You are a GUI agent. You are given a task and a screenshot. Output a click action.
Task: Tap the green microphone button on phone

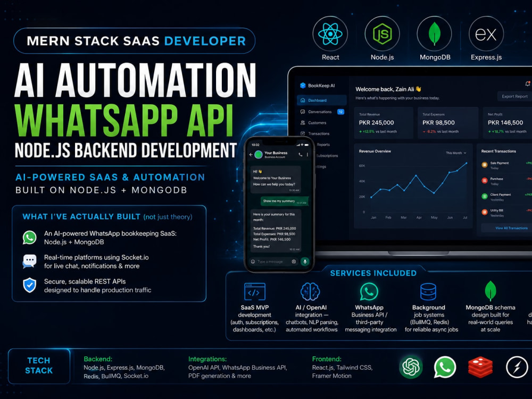pyautogui.click(x=305, y=261)
